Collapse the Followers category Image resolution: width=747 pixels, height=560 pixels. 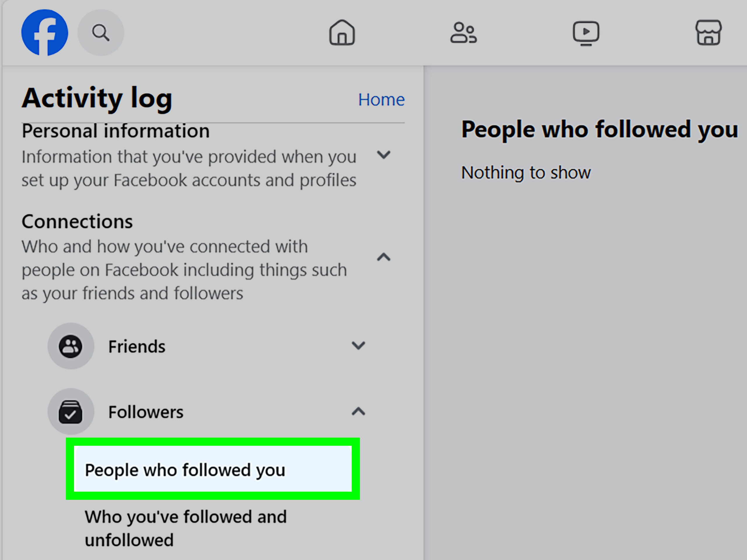point(359,411)
